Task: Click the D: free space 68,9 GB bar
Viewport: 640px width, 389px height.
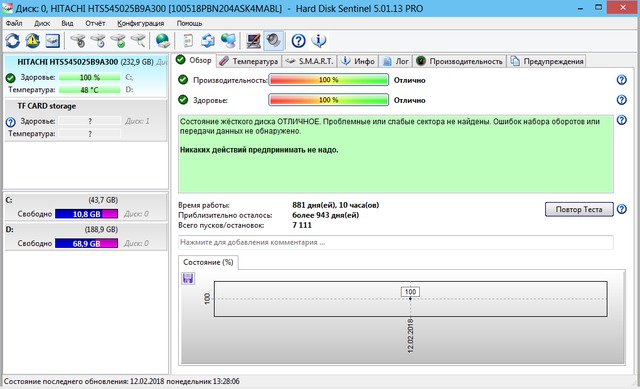Action: [87, 243]
